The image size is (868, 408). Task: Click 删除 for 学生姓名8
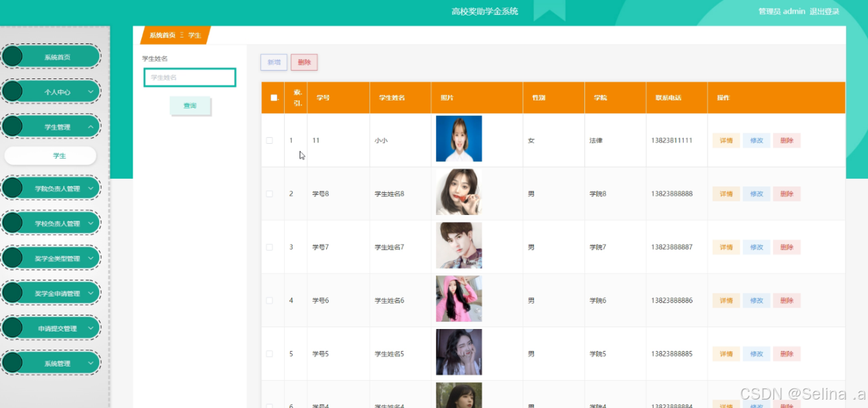[787, 194]
